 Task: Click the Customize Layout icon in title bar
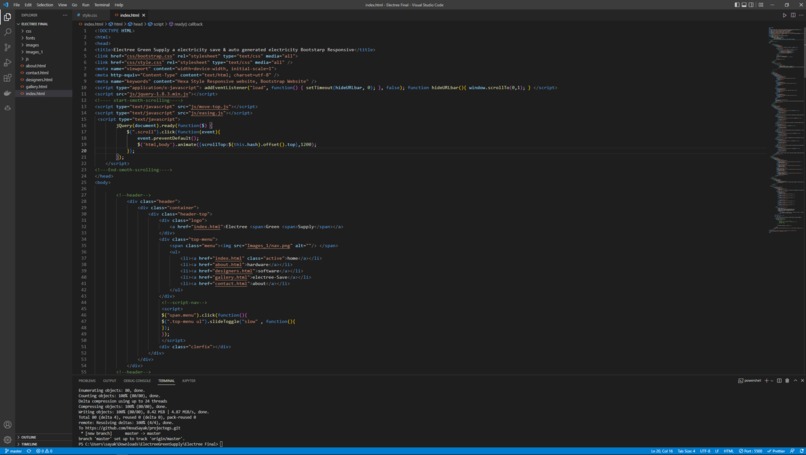point(761,5)
